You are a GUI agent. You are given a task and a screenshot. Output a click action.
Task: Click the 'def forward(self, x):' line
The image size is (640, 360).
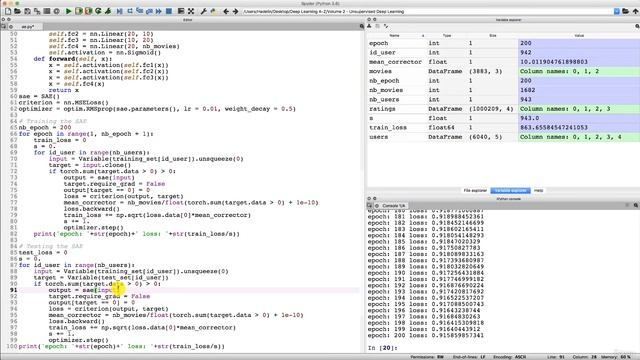pyautogui.click(x=73, y=59)
